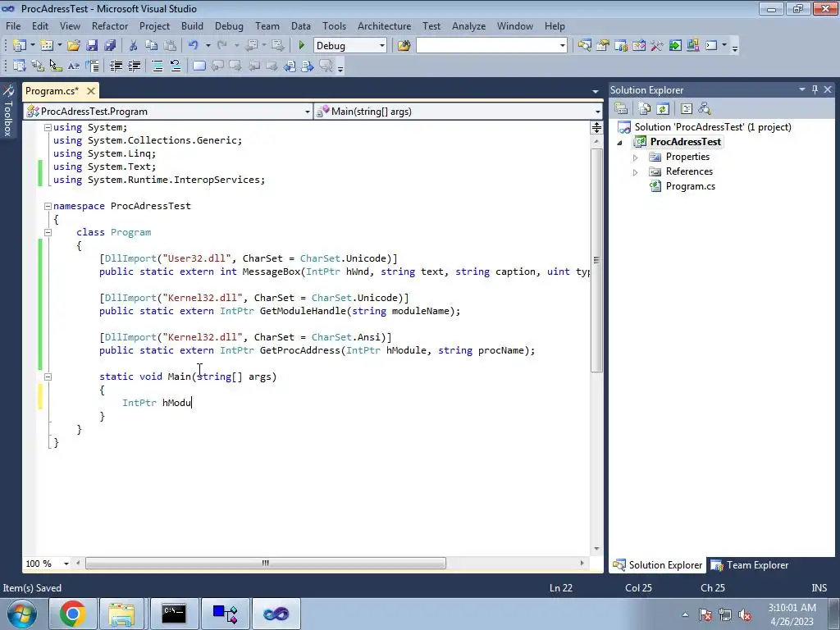Click the Save All toolbar icon

point(110,46)
